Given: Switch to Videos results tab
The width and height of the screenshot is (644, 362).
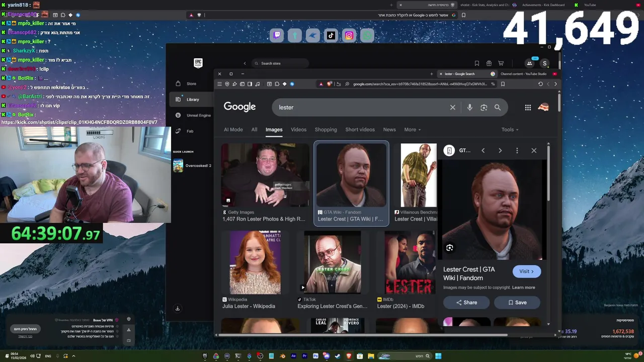Looking at the screenshot, I should pyautogui.click(x=298, y=130).
